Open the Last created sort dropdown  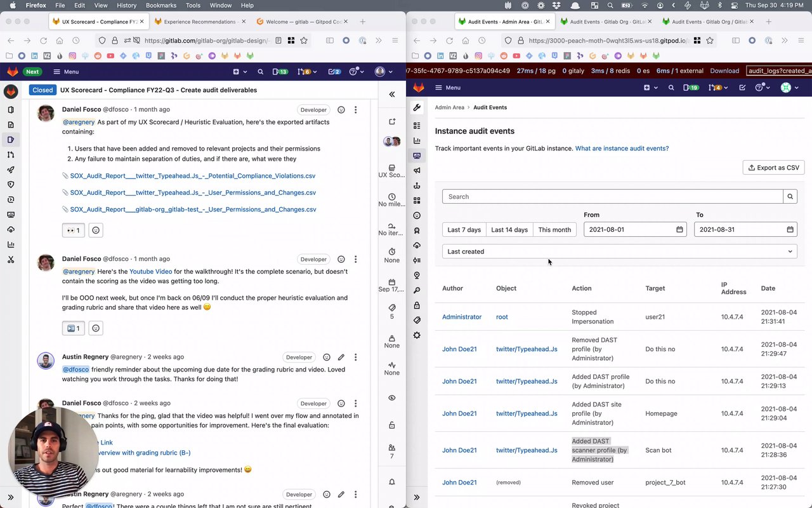point(620,251)
